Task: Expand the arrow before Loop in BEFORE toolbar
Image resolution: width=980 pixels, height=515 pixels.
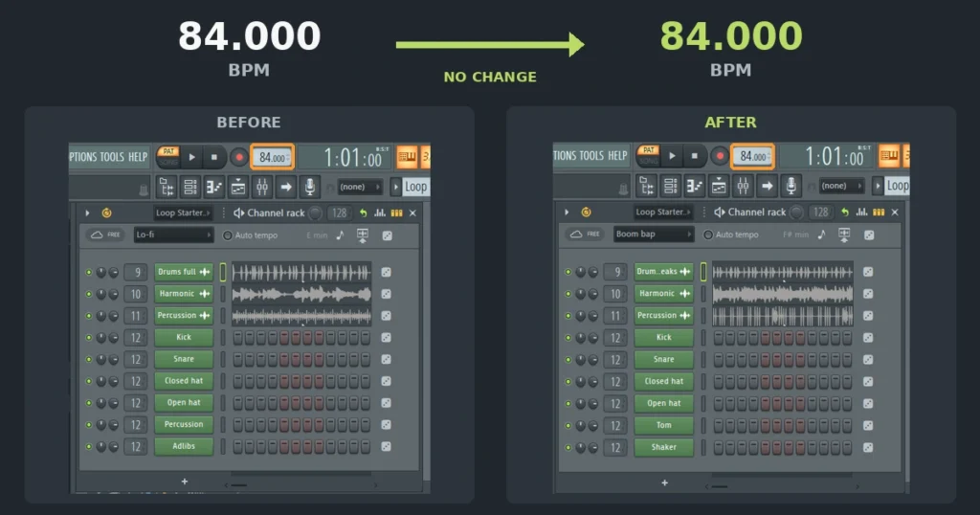Action: pos(395,187)
